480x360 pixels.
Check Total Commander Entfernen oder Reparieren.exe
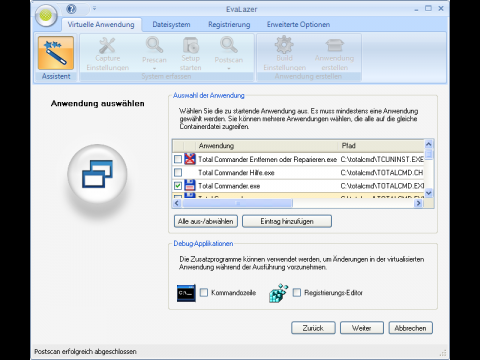pos(178,159)
